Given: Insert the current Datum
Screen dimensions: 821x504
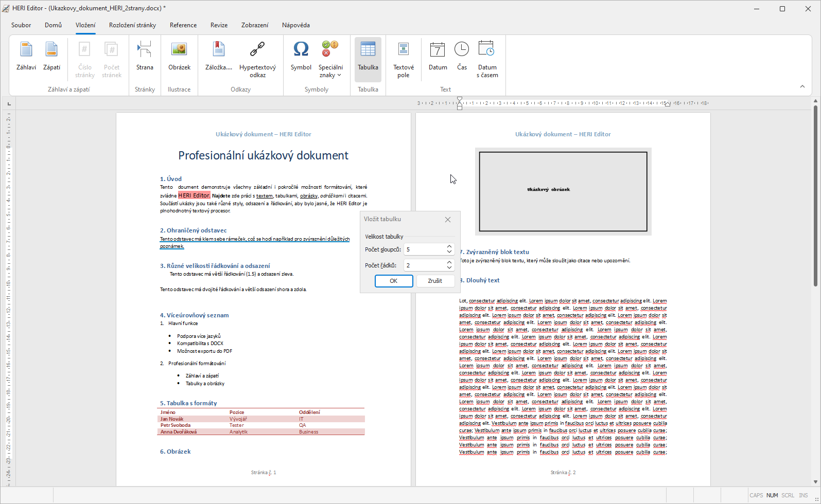Looking at the screenshot, I should [x=438, y=56].
